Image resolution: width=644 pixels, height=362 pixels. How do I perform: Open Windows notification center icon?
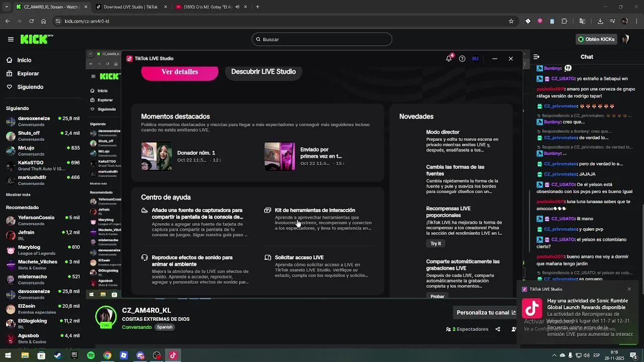point(633,355)
